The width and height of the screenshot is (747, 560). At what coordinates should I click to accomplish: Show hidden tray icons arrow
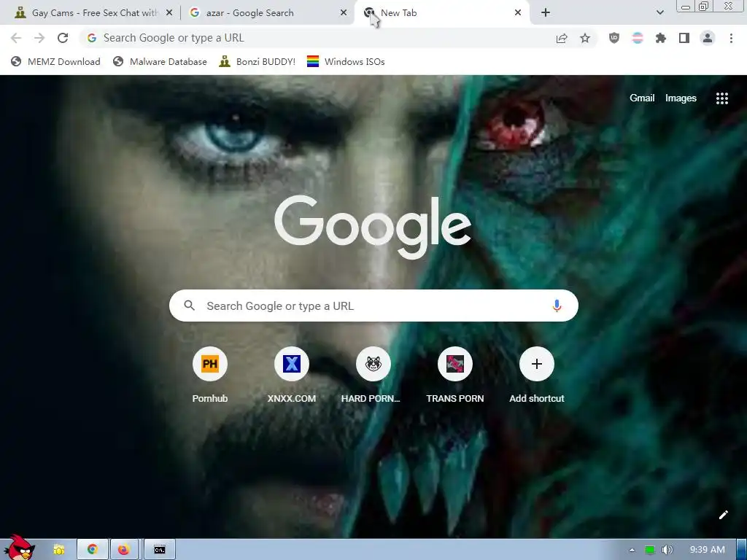click(x=632, y=550)
